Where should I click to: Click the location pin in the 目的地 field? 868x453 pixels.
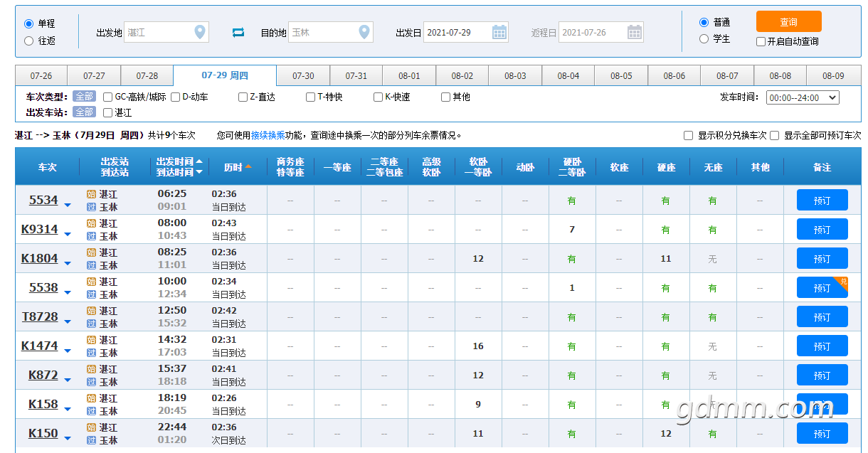pyautogui.click(x=364, y=32)
